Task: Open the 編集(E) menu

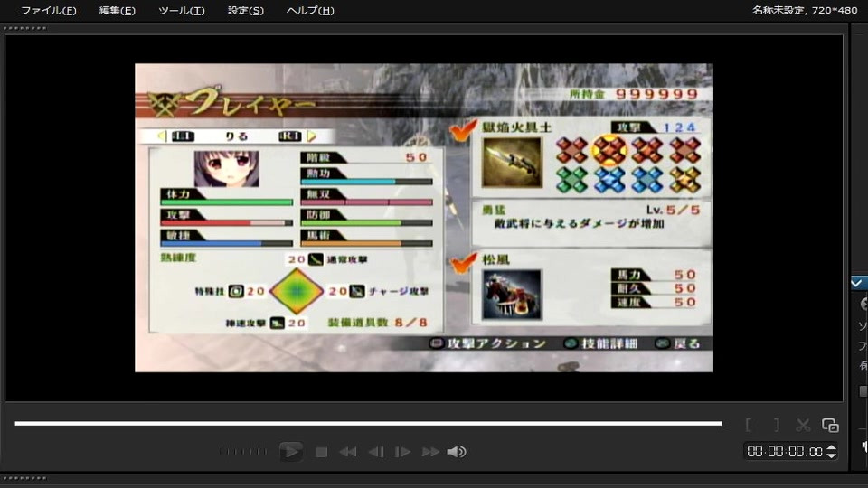Action: pos(118,11)
